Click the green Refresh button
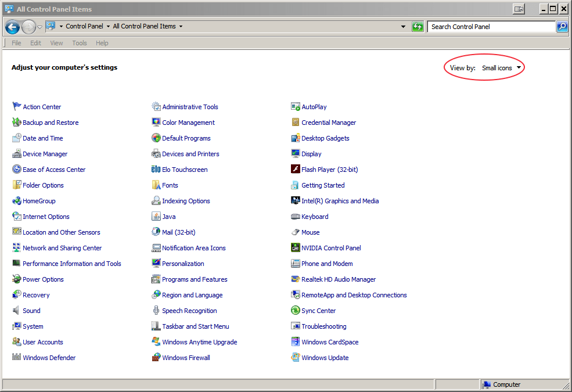Viewport: 572px width, 392px height. coord(418,26)
